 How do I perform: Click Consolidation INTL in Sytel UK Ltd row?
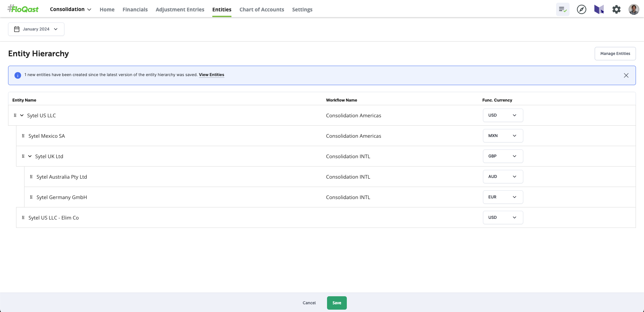348,157
